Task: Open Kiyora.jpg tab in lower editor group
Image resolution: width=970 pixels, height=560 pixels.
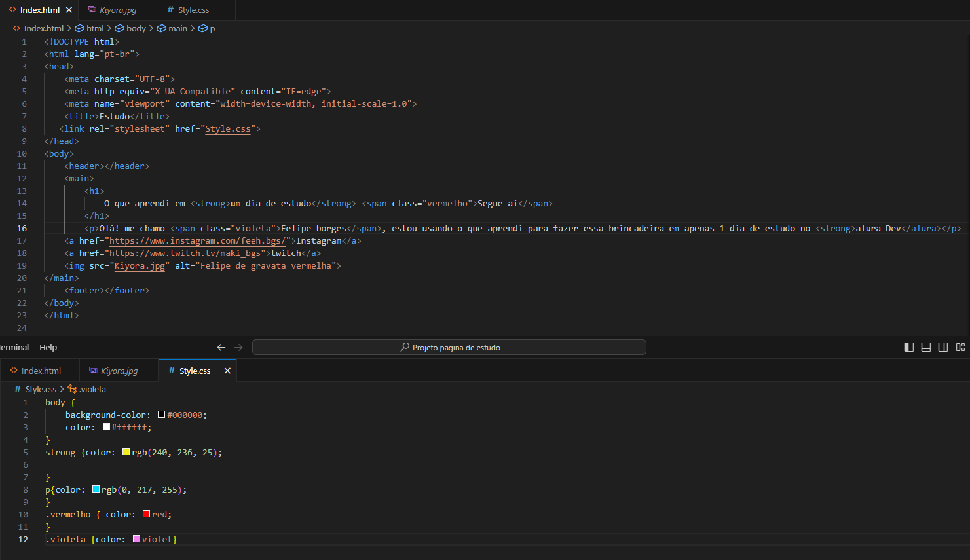Action: pos(119,371)
